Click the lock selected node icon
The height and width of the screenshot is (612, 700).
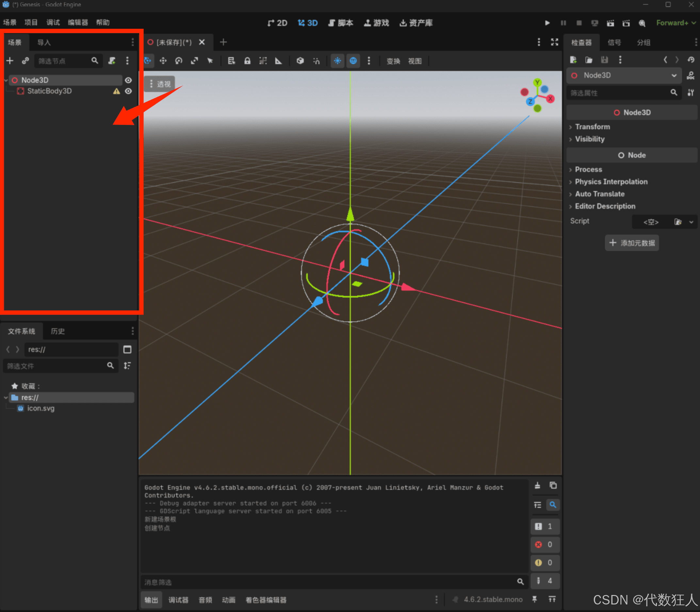247,61
